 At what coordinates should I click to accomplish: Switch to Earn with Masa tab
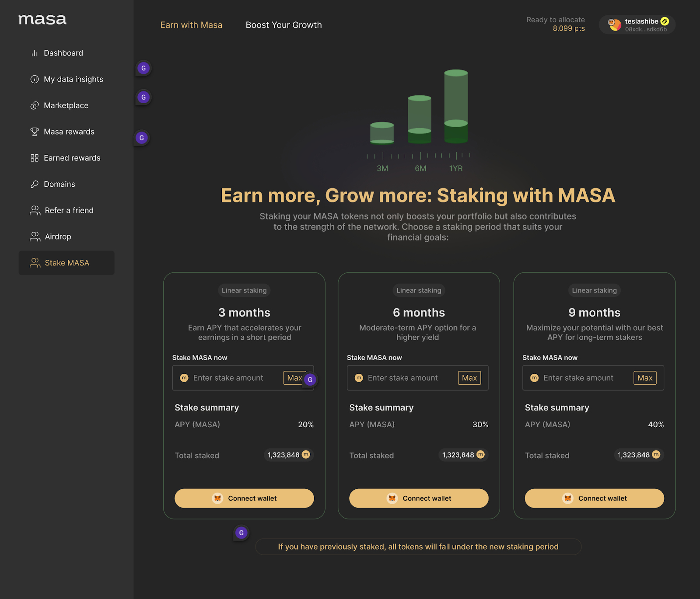[x=191, y=25]
